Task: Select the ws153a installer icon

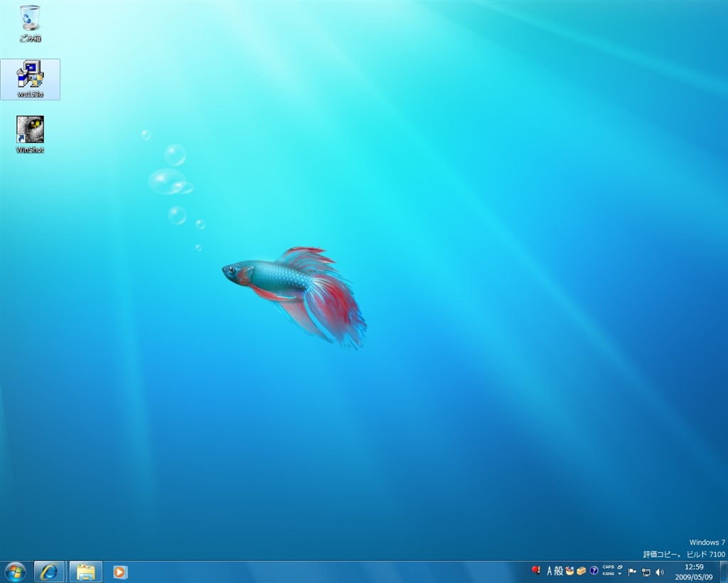Action: pyautogui.click(x=30, y=75)
